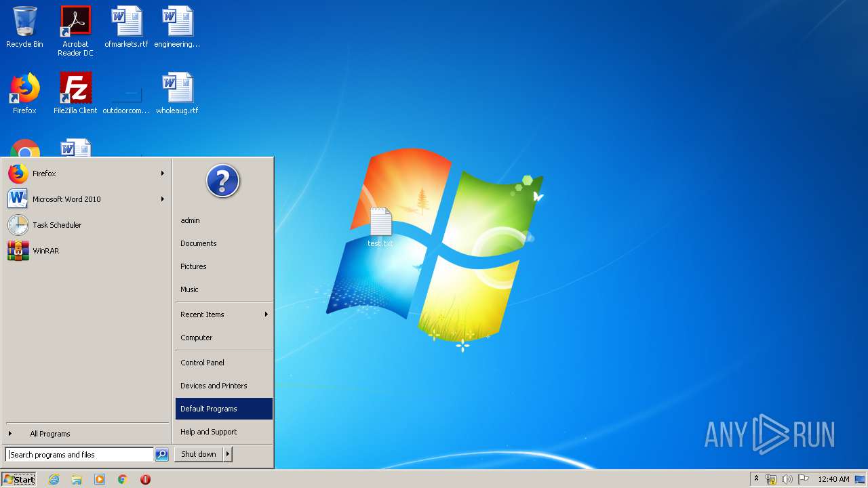This screenshot has height=488, width=868.
Task: Select the ofmarkets.rtf desktop file
Action: (126, 28)
